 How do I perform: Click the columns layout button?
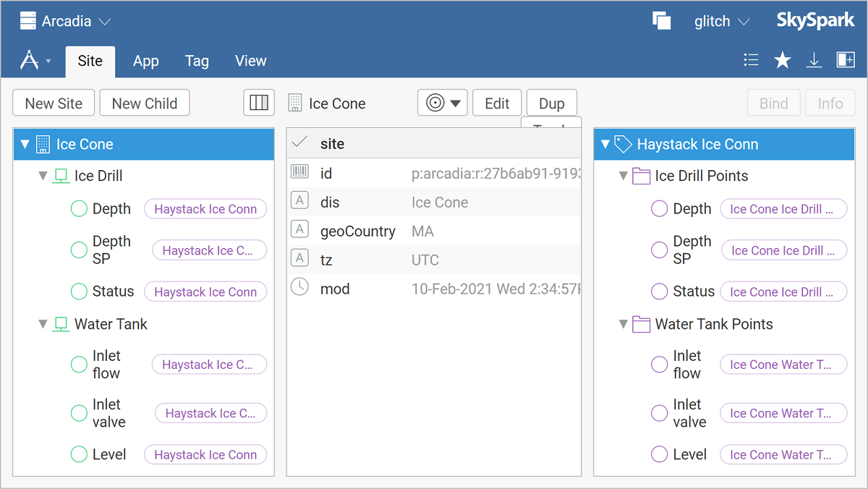(259, 103)
